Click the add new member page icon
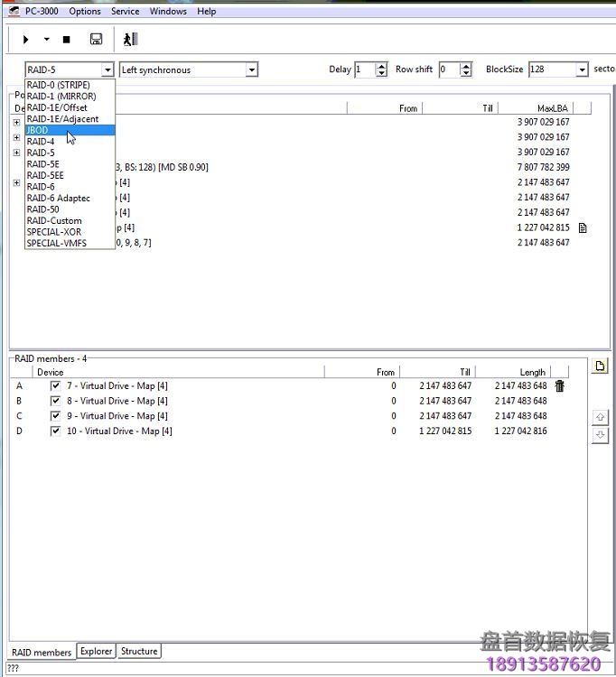 (x=601, y=366)
